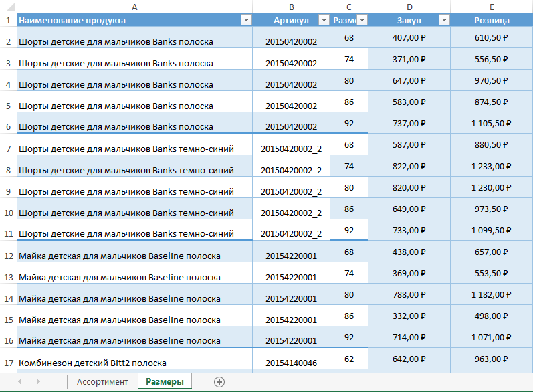Select cell with price 332,00 ₽
The height and width of the screenshot is (392, 533).
click(409, 316)
